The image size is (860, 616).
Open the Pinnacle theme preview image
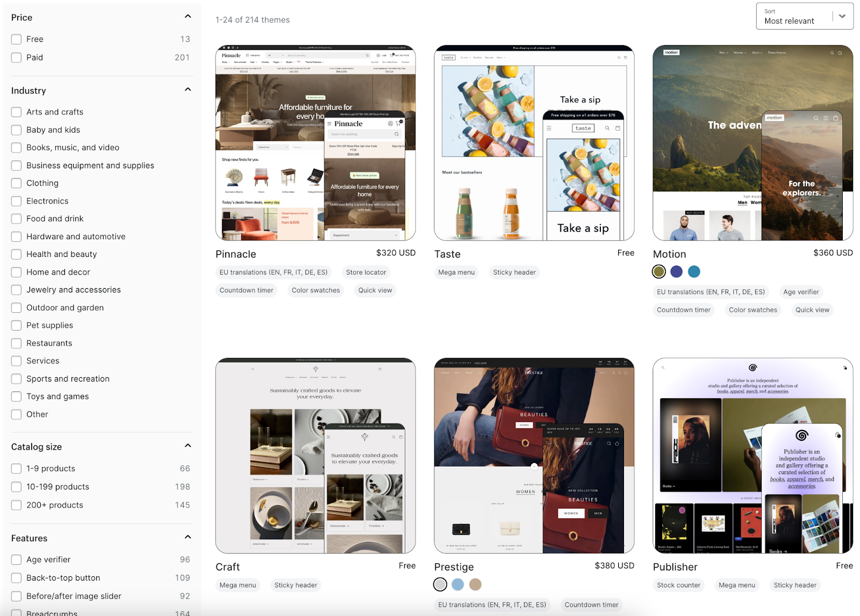point(316,143)
